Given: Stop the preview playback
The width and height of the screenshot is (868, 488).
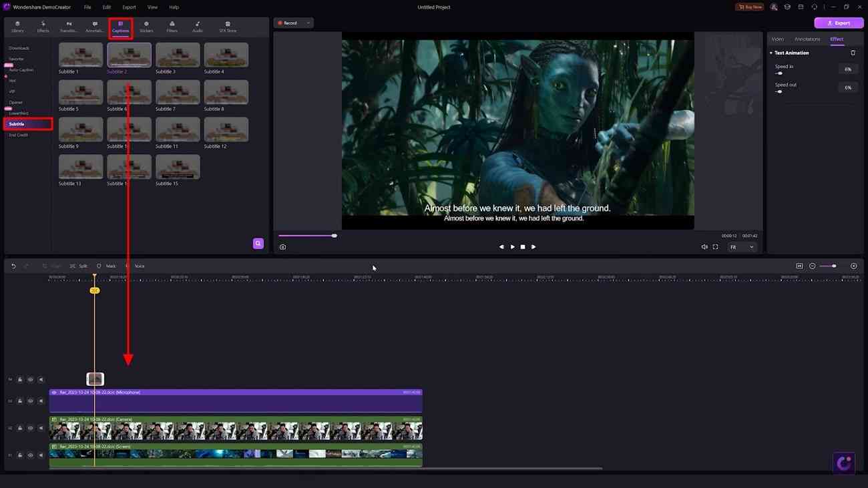Looking at the screenshot, I should [523, 247].
